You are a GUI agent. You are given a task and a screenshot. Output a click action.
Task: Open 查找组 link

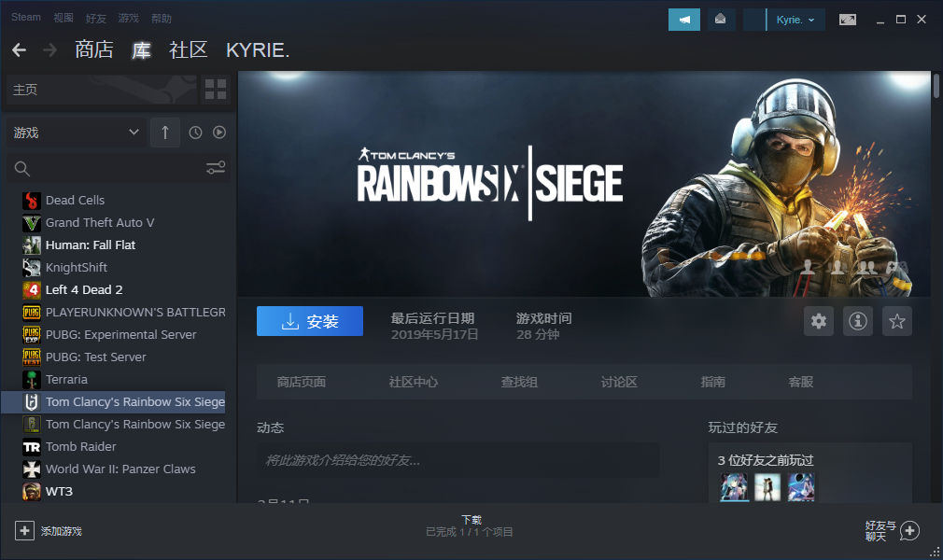(520, 382)
